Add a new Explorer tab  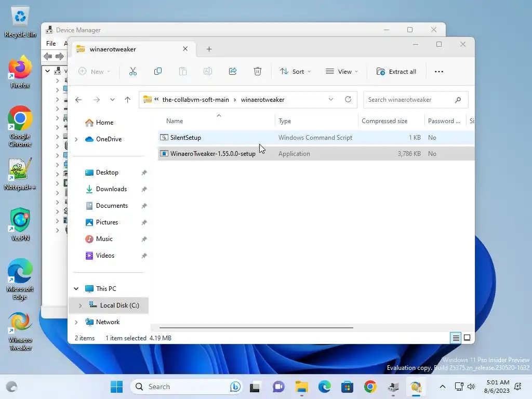(209, 49)
